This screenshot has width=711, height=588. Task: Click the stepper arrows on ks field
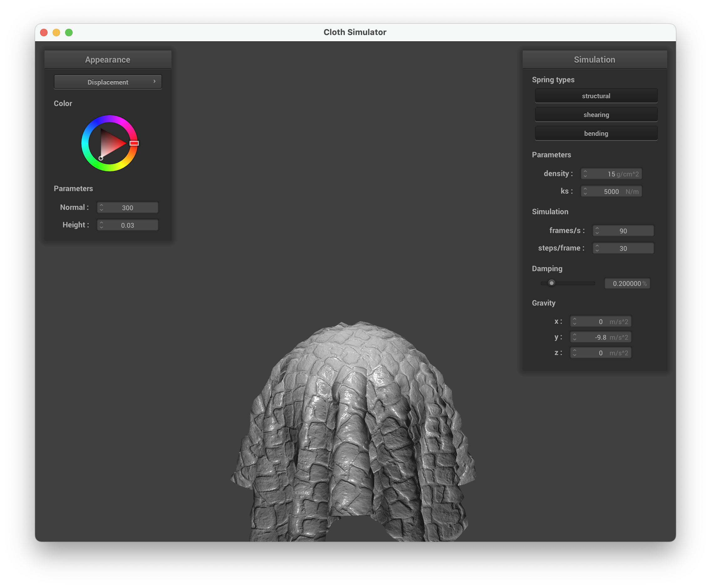point(585,191)
